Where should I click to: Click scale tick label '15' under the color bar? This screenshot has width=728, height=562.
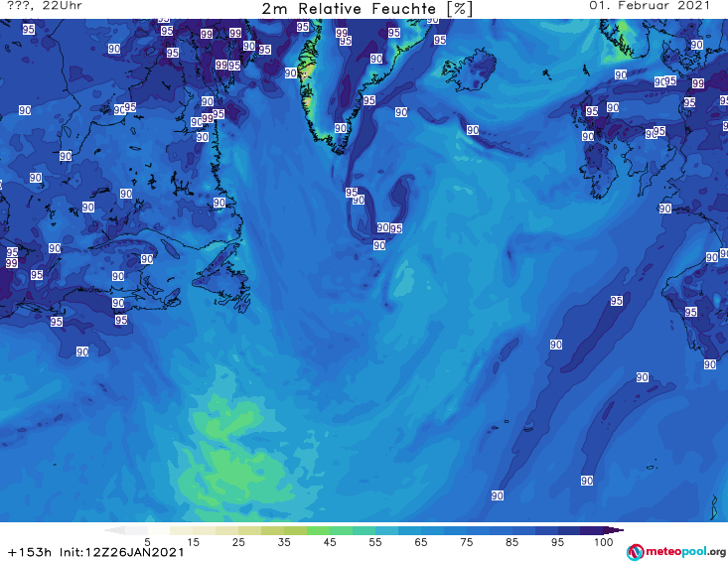193,542
